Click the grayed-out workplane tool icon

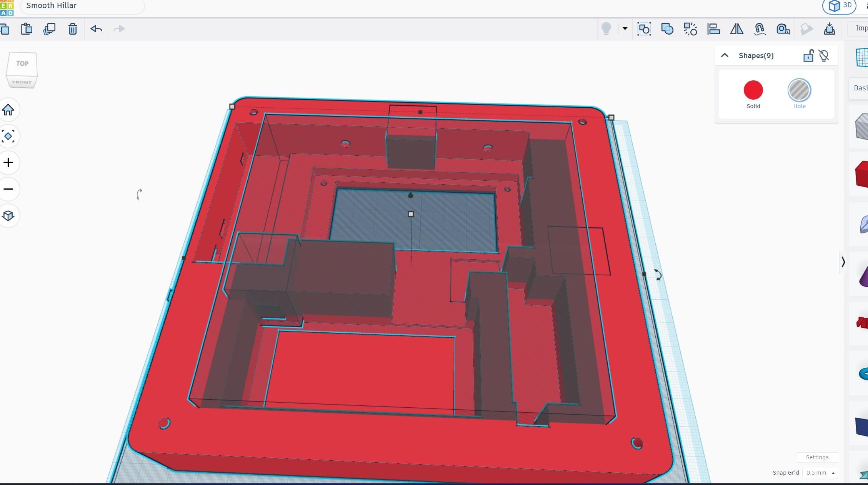coord(806,29)
